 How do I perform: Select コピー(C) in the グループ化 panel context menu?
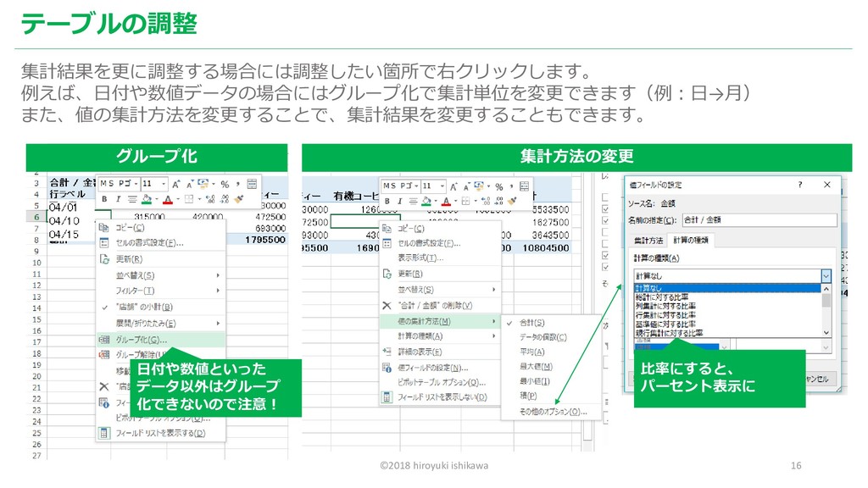[x=160, y=227]
